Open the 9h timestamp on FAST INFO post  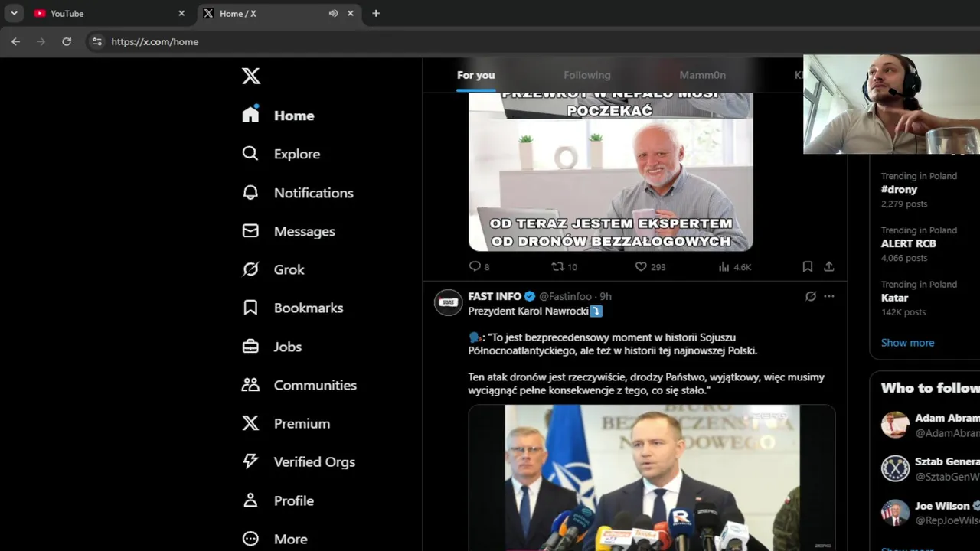pyautogui.click(x=606, y=296)
